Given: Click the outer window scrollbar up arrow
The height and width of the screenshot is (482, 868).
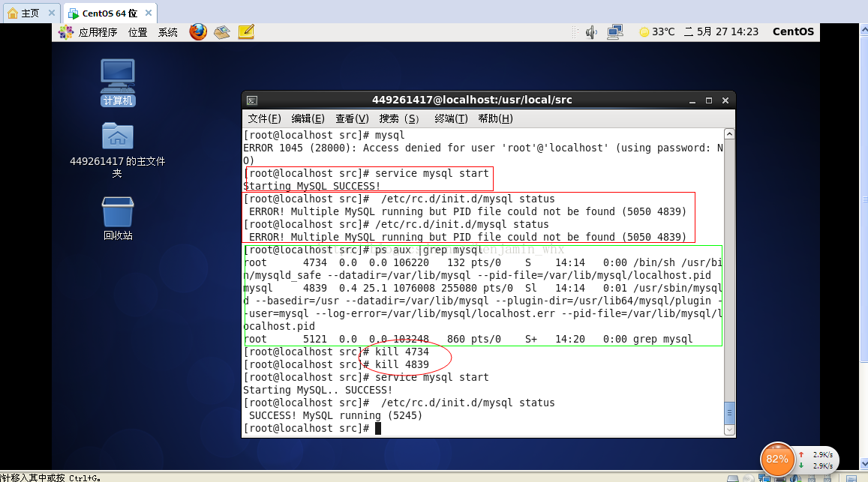Looking at the screenshot, I should 863,30.
